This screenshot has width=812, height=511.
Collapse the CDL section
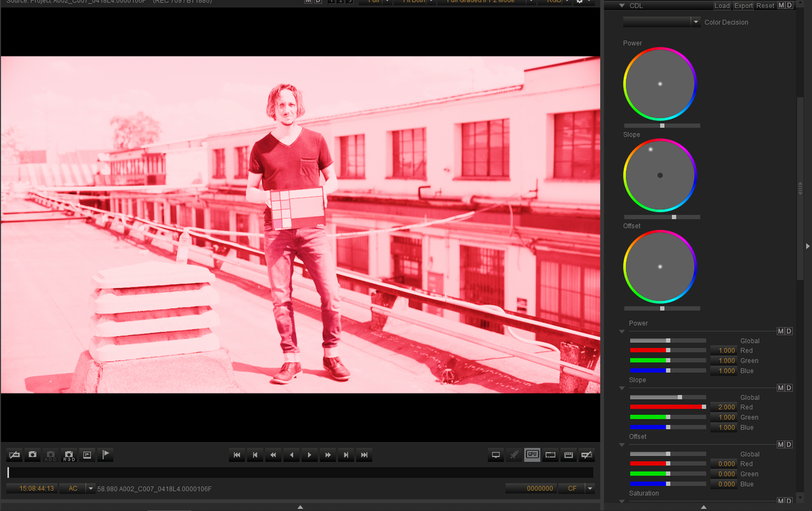point(622,6)
